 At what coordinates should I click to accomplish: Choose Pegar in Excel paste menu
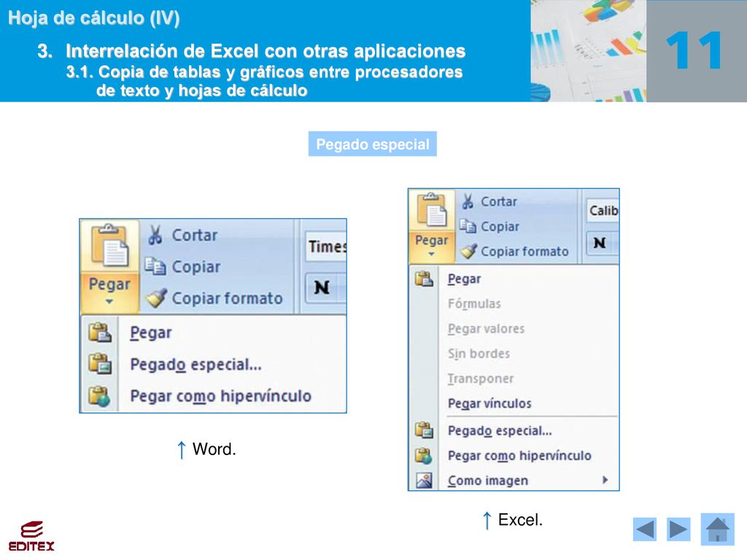click(464, 279)
